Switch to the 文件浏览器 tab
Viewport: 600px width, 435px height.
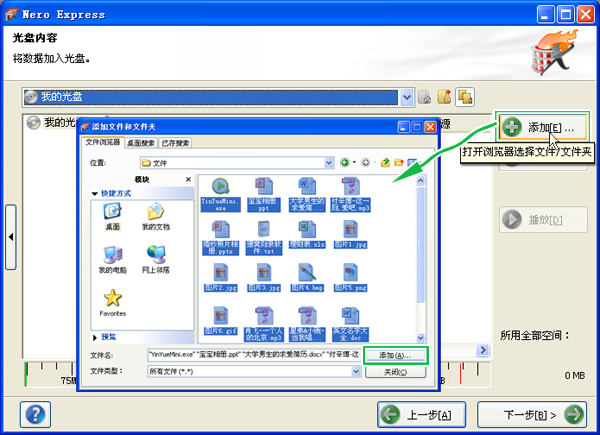click(103, 142)
